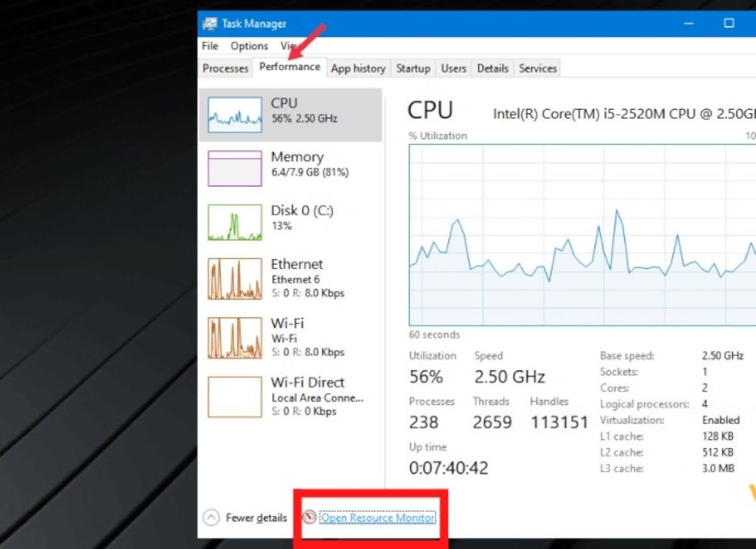Image resolution: width=756 pixels, height=549 pixels.
Task: Select the Wi-Fi Direct graph thumbnail
Action: click(x=235, y=397)
